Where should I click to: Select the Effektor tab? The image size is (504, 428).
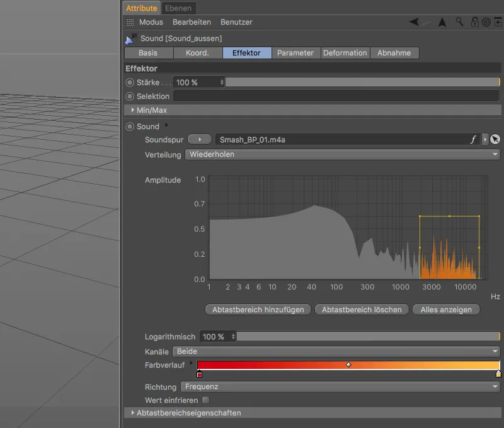pyautogui.click(x=246, y=53)
